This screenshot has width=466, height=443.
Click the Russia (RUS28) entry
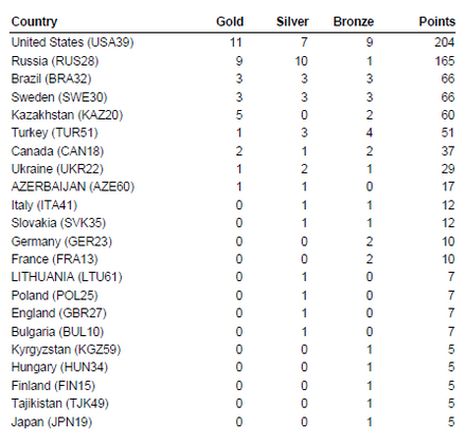tap(55, 61)
